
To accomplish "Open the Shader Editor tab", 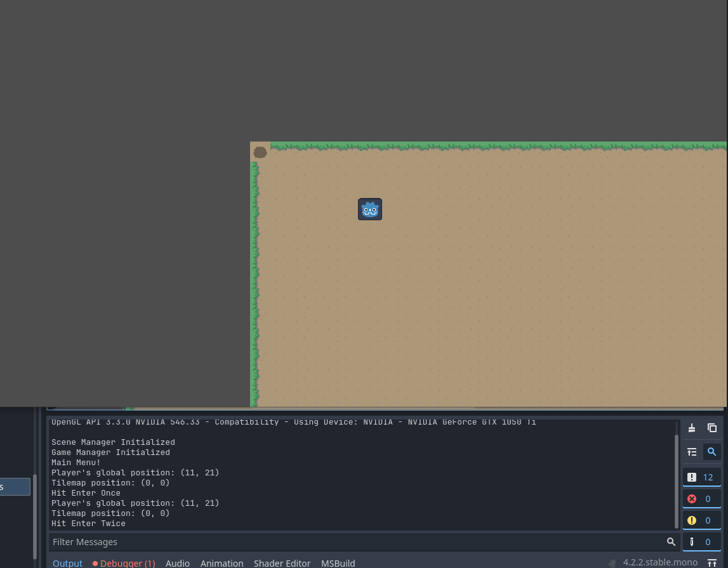I will click(x=282, y=563).
